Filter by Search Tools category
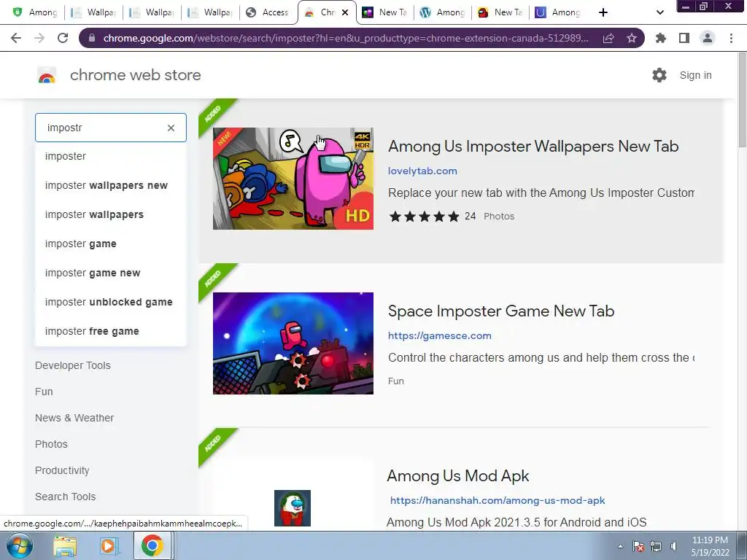Image resolution: width=747 pixels, height=560 pixels. tap(65, 497)
